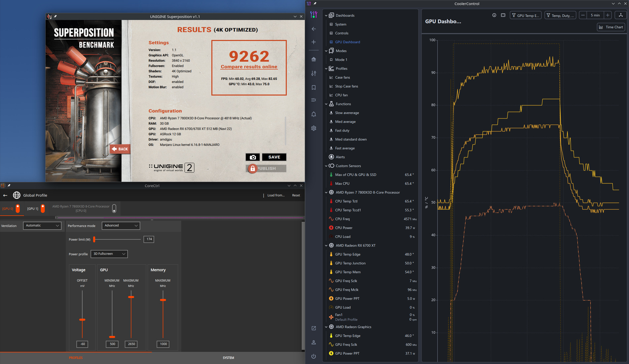Go back using CoolerControl's sidebar arrow
The height and width of the screenshot is (364, 629).
click(x=314, y=29)
